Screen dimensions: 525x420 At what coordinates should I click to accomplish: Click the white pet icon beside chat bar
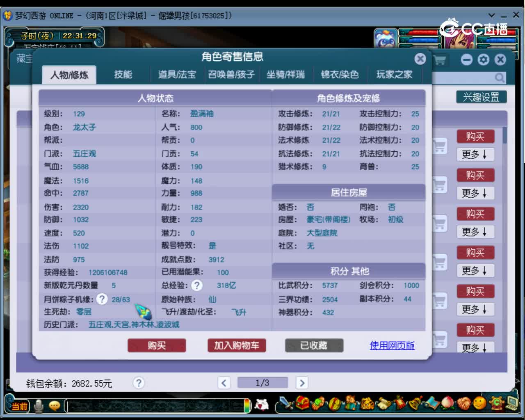point(262,405)
